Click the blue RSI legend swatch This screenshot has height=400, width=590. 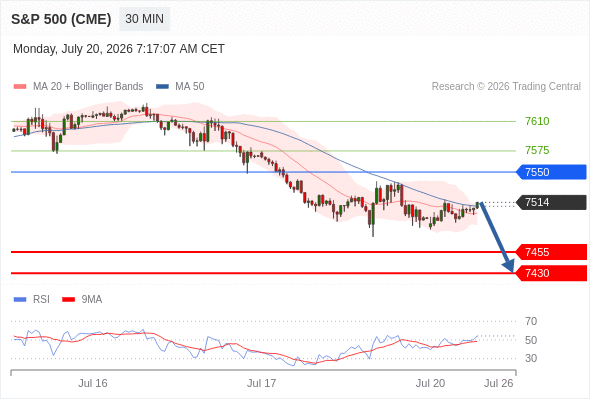[x=20, y=300]
